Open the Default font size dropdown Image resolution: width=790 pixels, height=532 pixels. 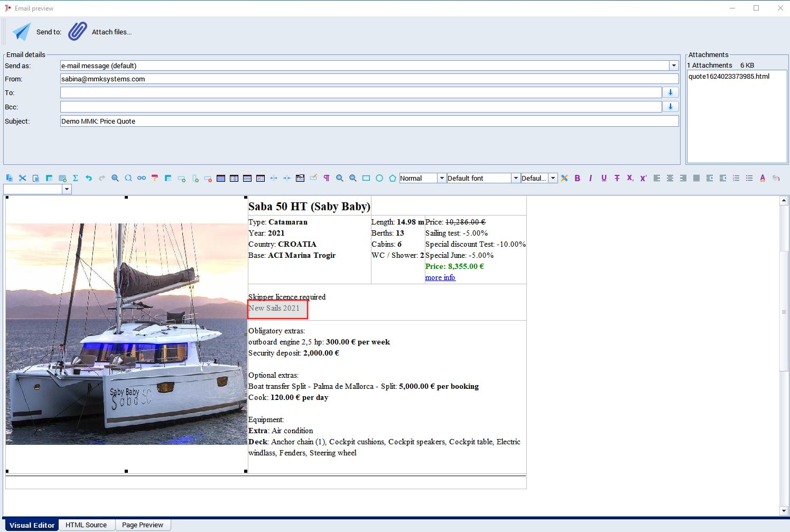pyautogui.click(x=553, y=178)
